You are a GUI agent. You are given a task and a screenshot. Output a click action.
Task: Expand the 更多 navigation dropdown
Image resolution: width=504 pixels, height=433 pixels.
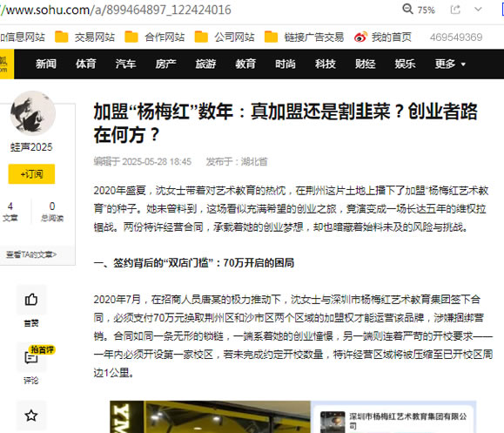450,64
